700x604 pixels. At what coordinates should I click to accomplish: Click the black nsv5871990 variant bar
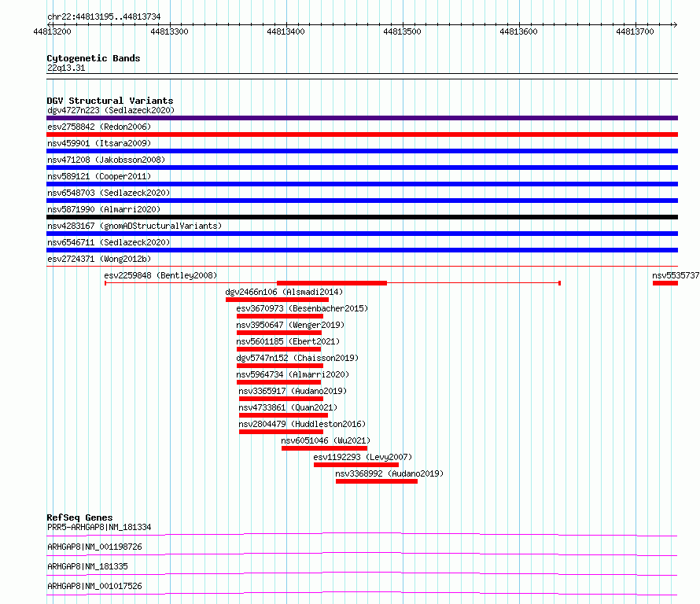pos(362,217)
